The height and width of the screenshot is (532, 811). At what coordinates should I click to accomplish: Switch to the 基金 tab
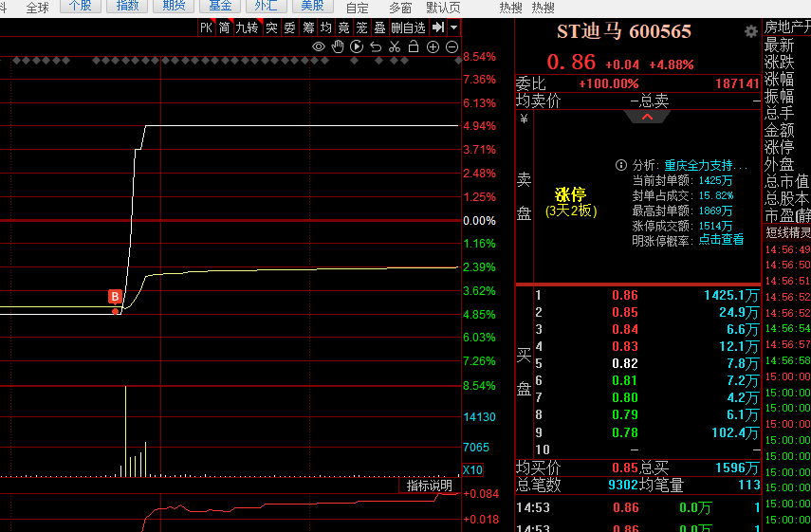coord(220,6)
